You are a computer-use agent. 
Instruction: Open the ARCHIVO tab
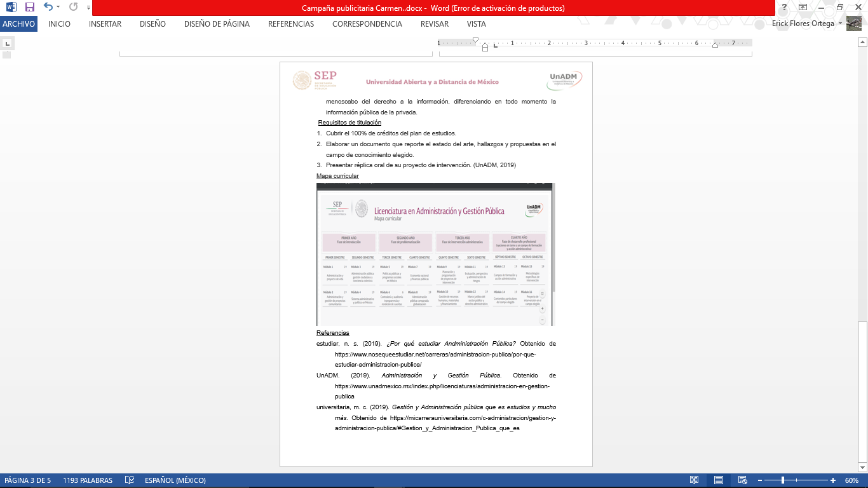(x=19, y=24)
